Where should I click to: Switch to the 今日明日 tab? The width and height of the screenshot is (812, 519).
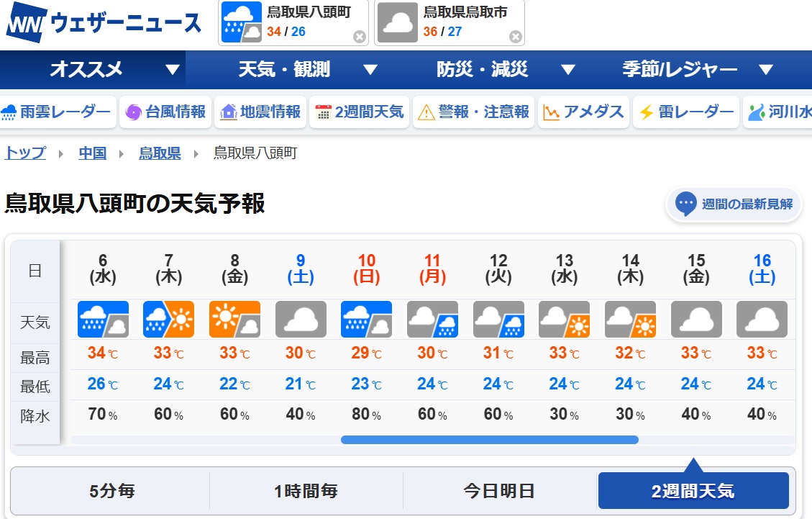pyautogui.click(x=499, y=491)
